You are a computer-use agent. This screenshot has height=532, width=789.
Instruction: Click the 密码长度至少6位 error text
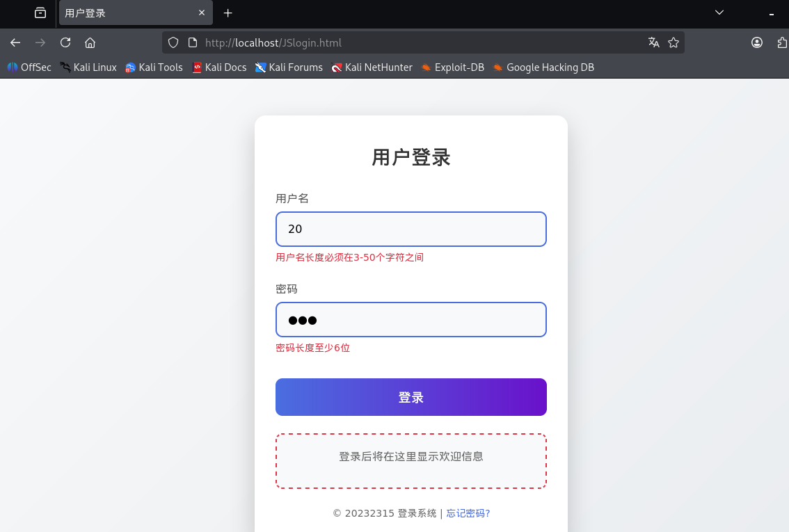[x=313, y=348]
